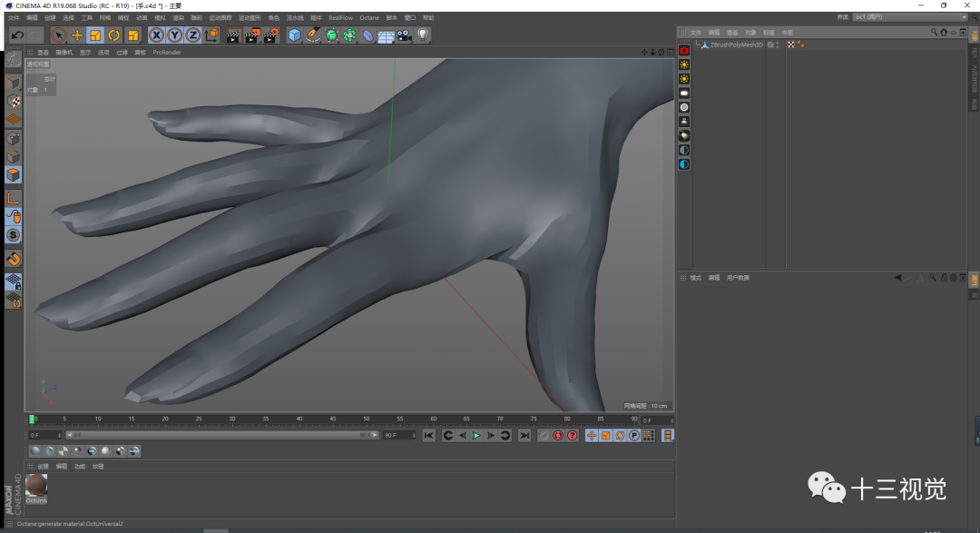Switch to Polygons mode
The image size is (980, 533).
click(13, 175)
